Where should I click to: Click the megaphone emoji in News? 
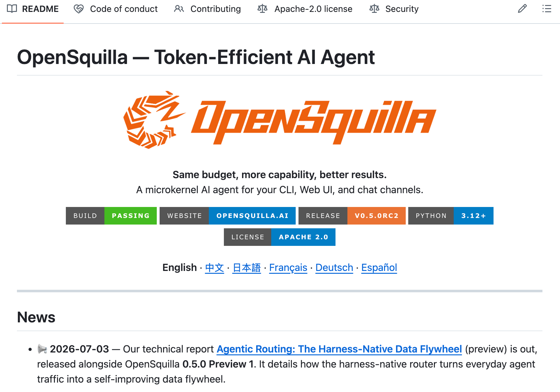click(42, 349)
